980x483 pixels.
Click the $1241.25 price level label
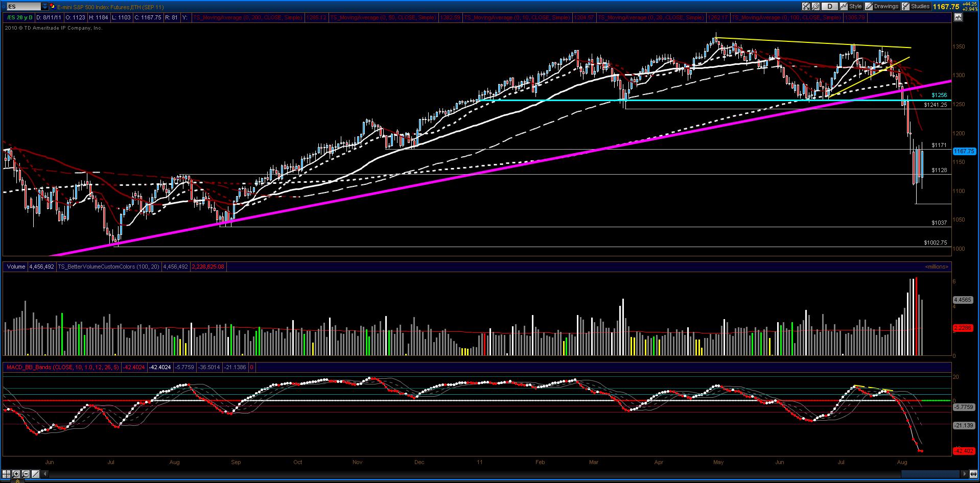click(x=936, y=105)
